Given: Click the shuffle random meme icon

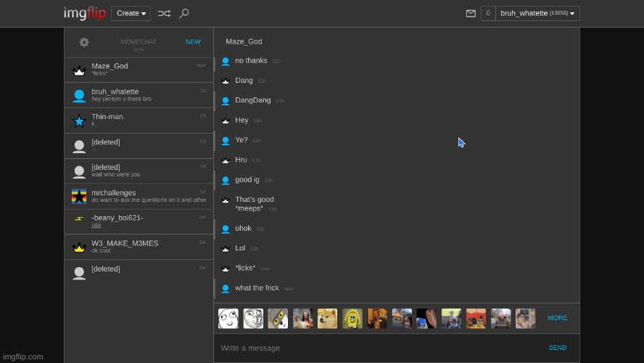Looking at the screenshot, I should tap(165, 13).
